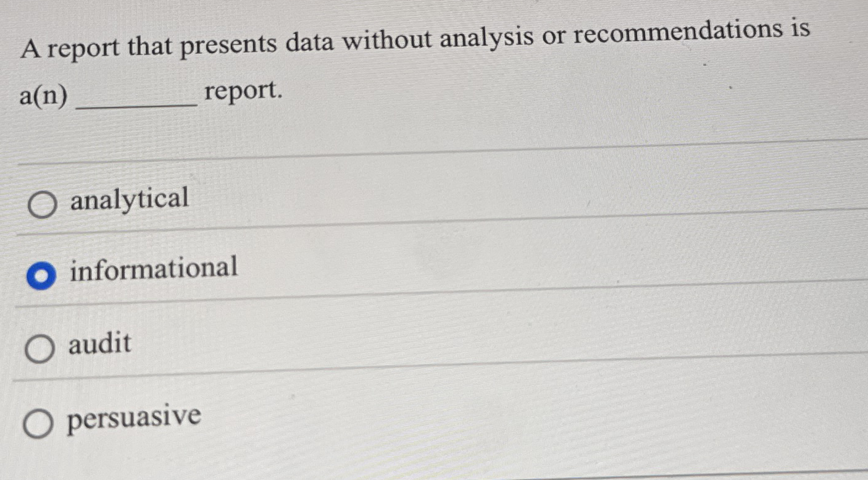Click the analytical option label

coord(128,200)
